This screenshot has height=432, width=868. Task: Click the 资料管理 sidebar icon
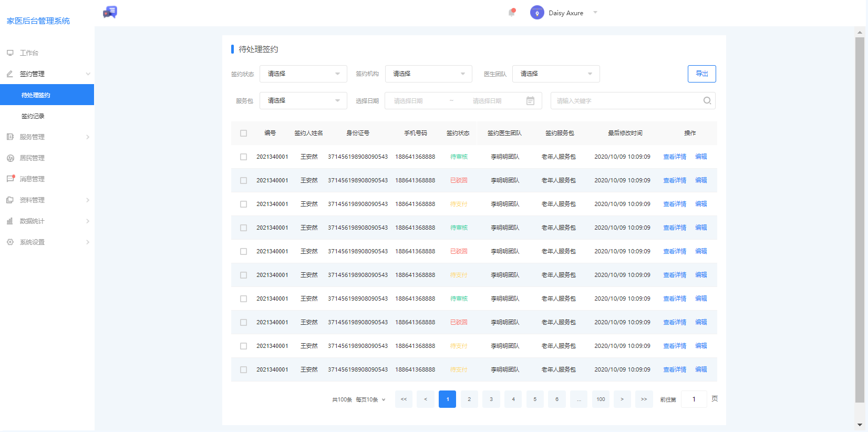pos(10,200)
